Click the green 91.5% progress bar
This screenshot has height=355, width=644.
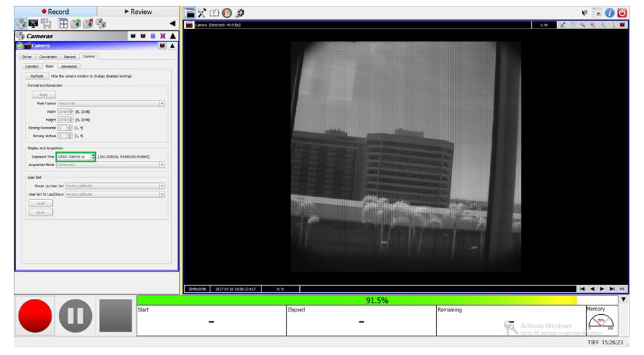376,300
